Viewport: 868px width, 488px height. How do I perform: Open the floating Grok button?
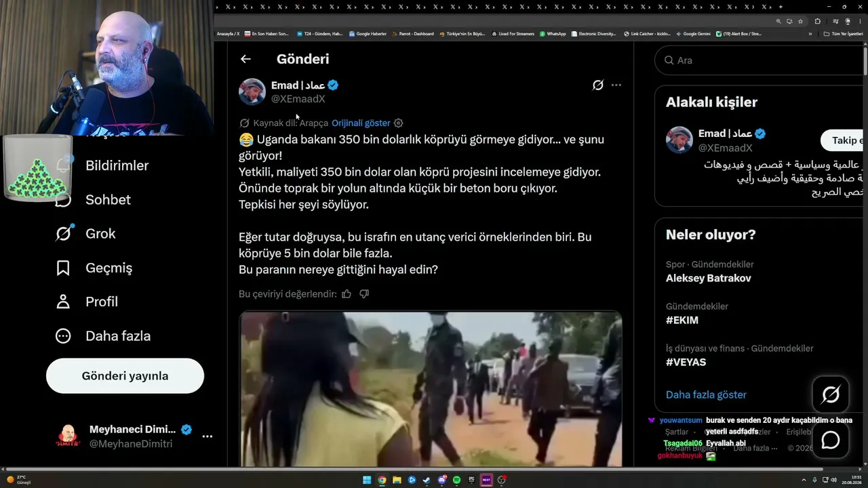click(831, 394)
